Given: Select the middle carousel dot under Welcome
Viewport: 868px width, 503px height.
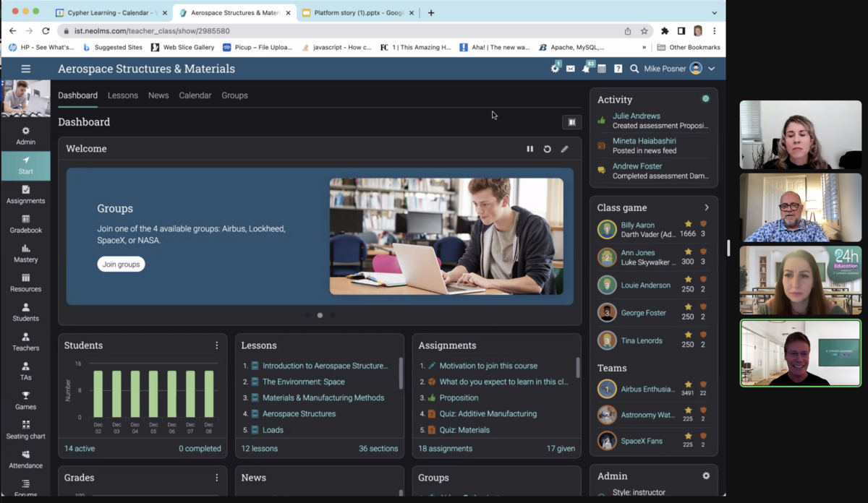Looking at the screenshot, I should pyautogui.click(x=320, y=315).
